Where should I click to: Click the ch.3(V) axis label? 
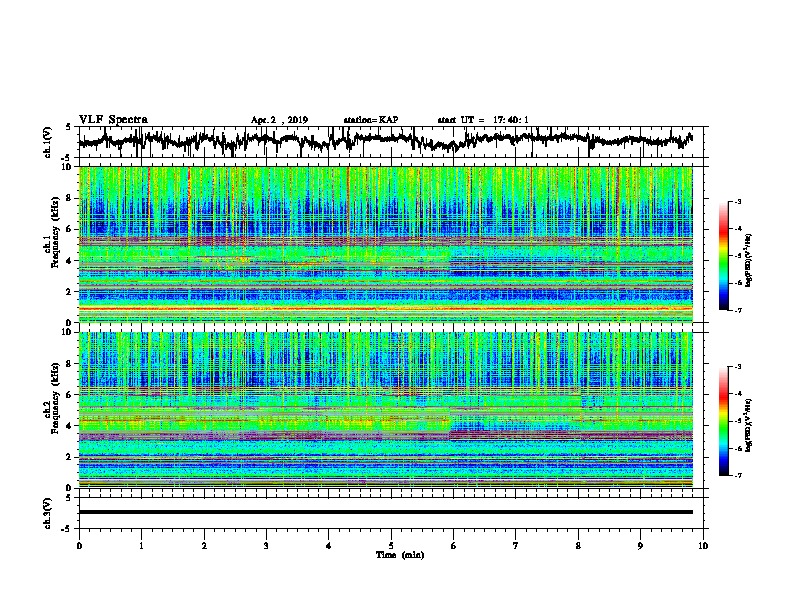click(48, 513)
